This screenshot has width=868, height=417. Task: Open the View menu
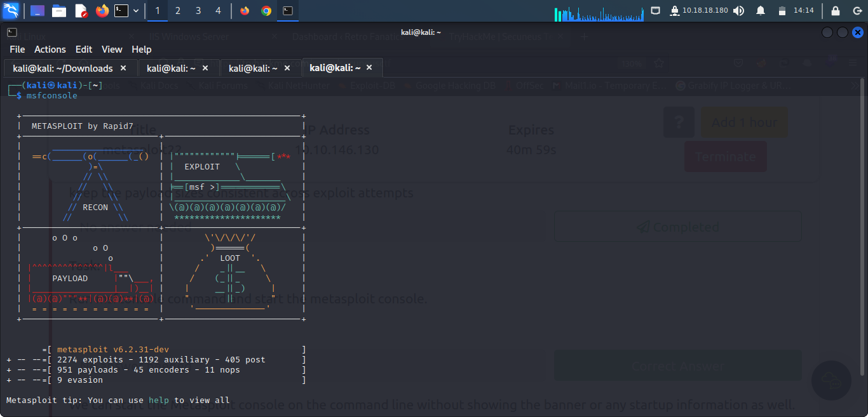click(x=112, y=49)
